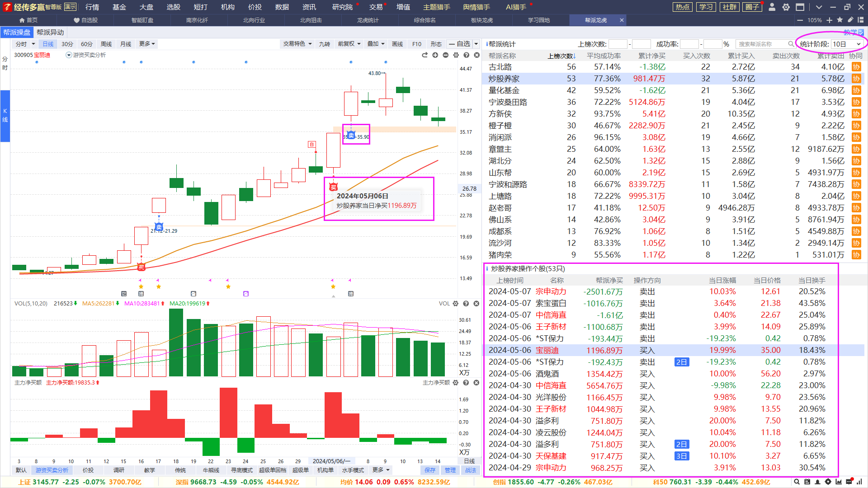This screenshot has width=868, height=488.
Task: Switch to the 帮派异动 tab
Action: tap(50, 32)
